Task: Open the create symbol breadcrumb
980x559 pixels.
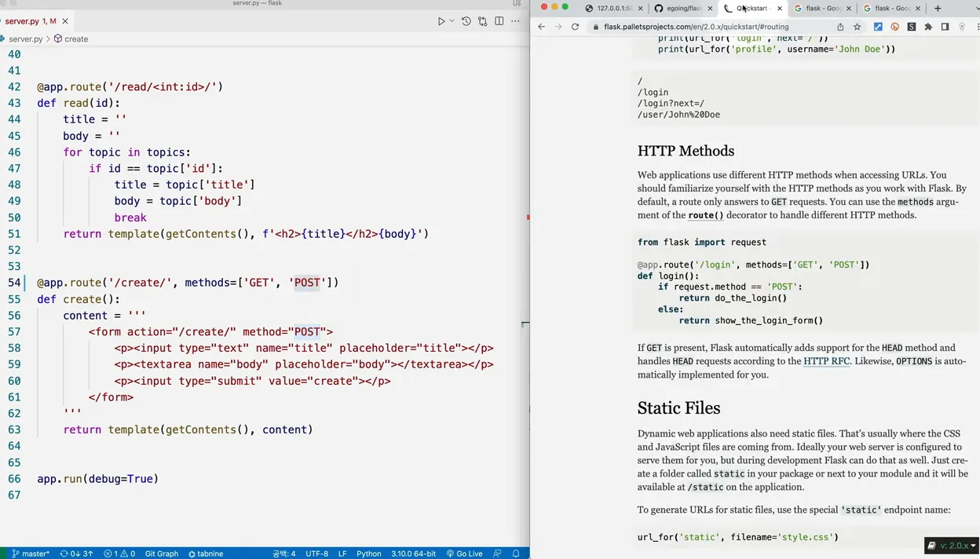Action: point(71,38)
